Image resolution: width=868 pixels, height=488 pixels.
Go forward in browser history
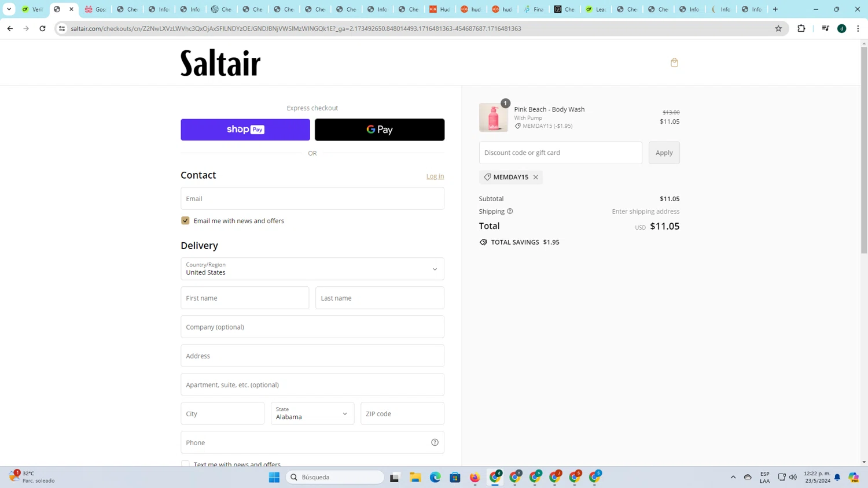[x=26, y=28]
